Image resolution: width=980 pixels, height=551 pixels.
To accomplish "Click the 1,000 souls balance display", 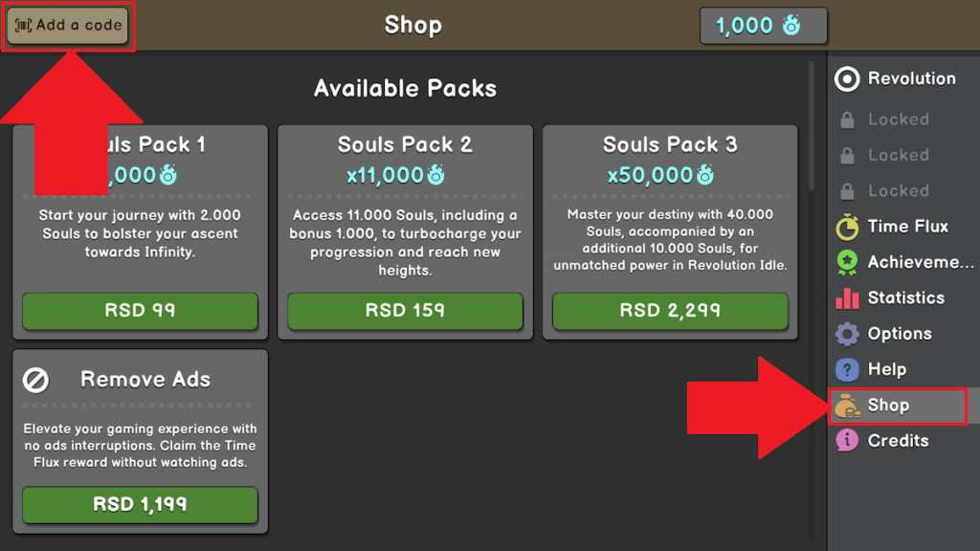I will (x=763, y=25).
